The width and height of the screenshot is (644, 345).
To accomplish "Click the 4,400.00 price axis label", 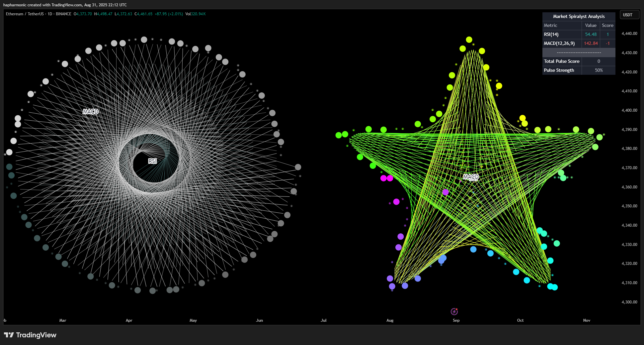I will coord(629,110).
